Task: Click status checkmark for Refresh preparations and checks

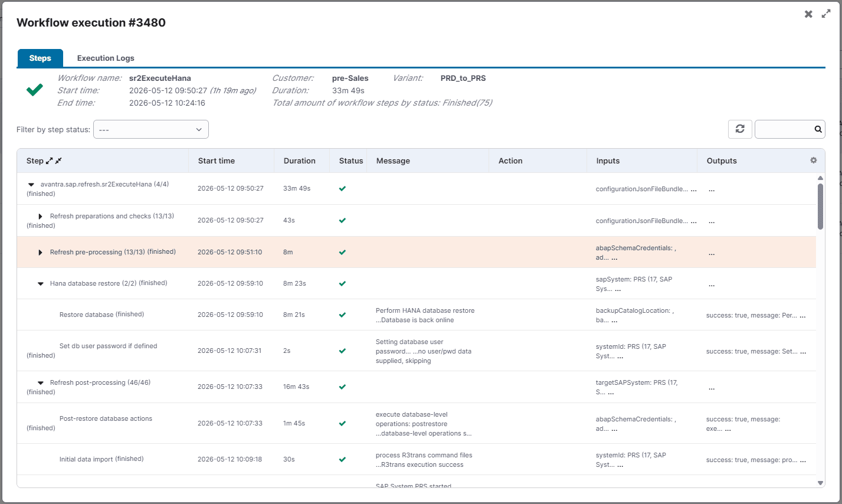Action: pos(342,221)
